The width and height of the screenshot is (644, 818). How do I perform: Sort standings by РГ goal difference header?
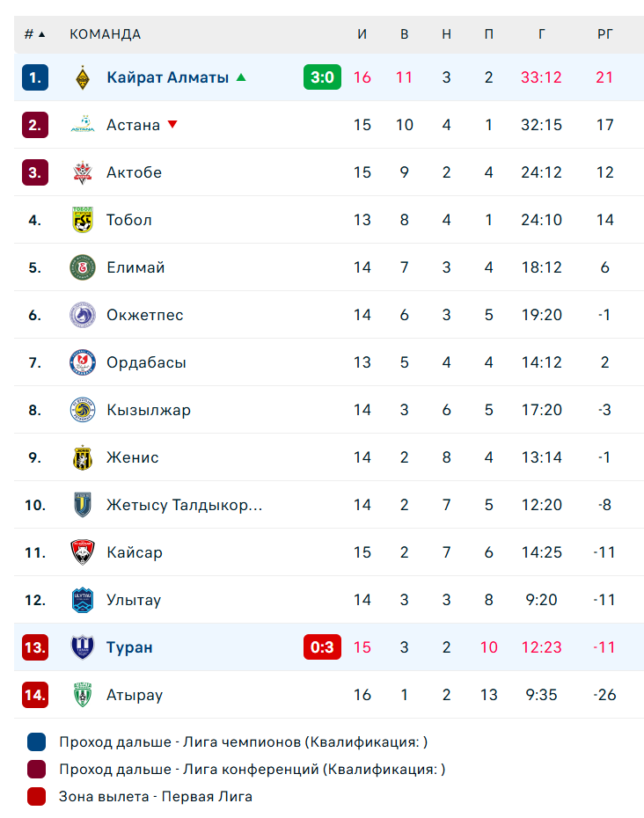click(605, 34)
